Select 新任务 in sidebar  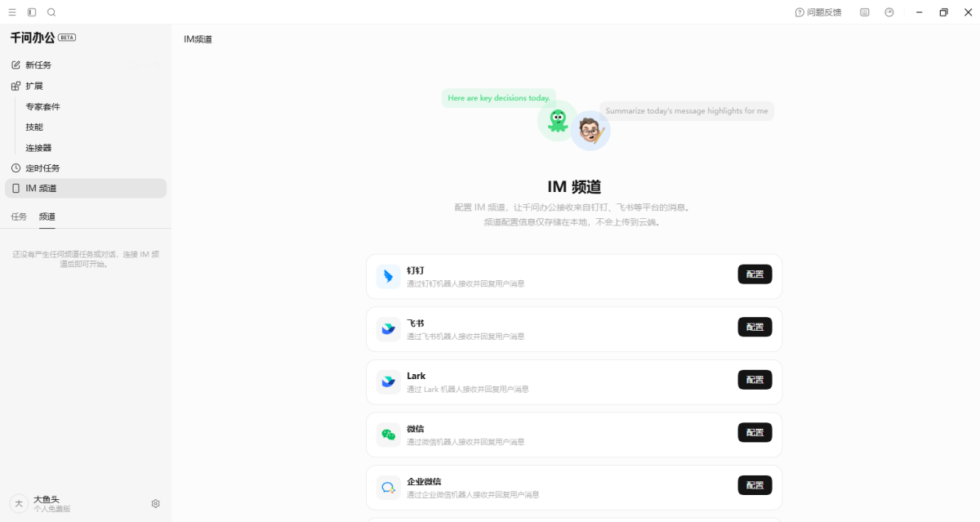(x=86, y=65)
